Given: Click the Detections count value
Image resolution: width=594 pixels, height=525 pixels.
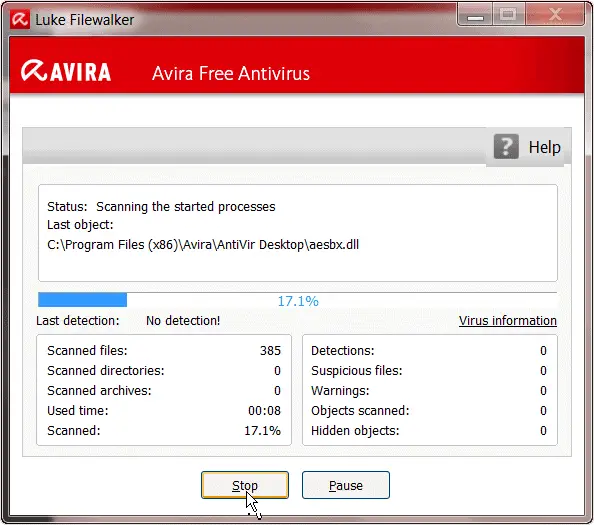Looking at the screenshot, I should [543, 350].
